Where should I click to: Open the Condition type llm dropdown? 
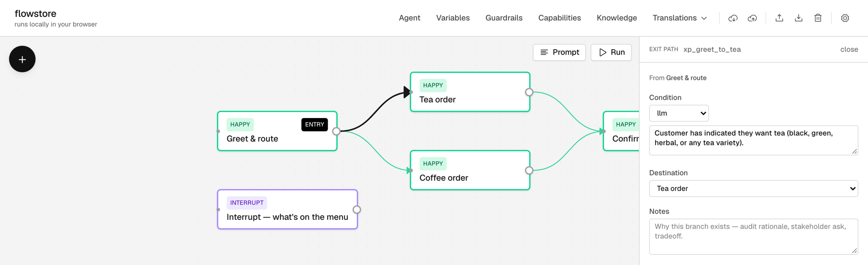point(679,113)
